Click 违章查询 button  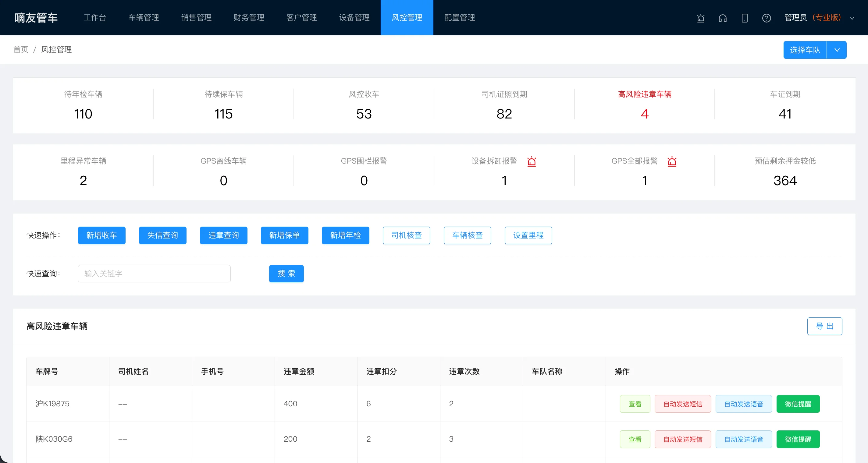point(224,235)
